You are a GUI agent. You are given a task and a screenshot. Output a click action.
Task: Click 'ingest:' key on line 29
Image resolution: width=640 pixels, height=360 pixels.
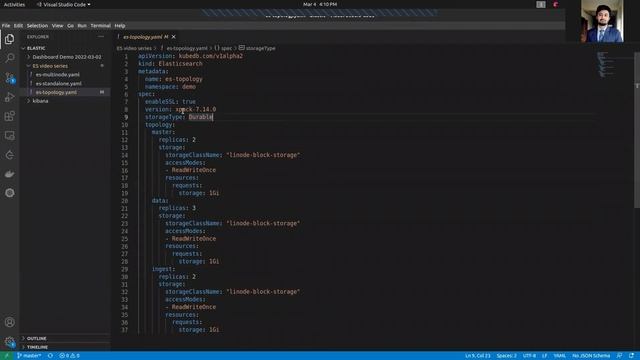tap(163, 269)
